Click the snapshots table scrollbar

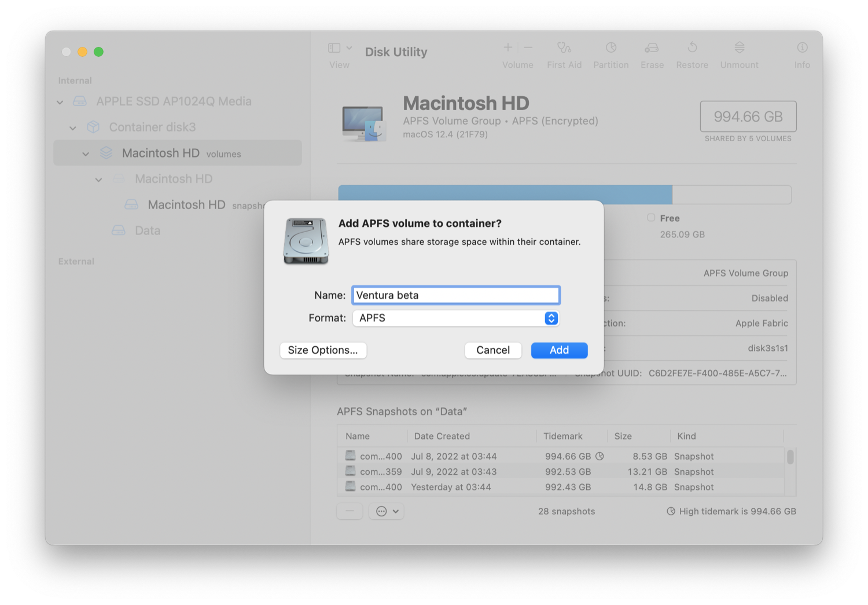coord(790,457)
